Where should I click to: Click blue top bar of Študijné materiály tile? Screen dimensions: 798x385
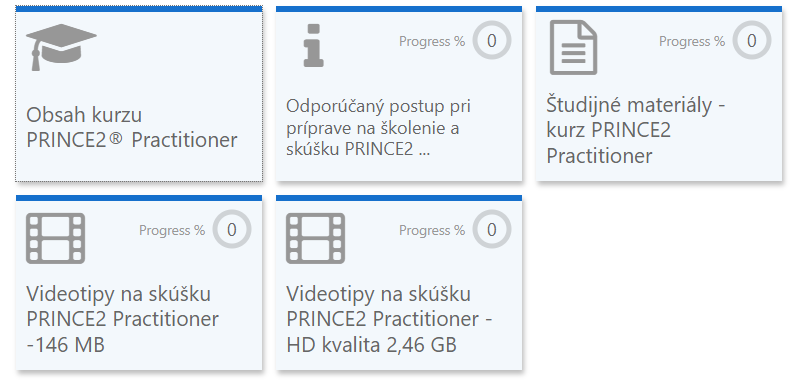[659, 9]
